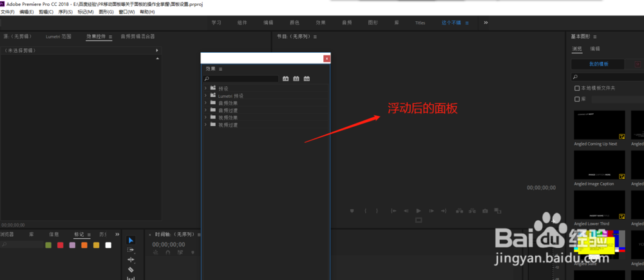644x280 pixels.
Task: Open Comparison View icon
Action: tap(498, 210)
